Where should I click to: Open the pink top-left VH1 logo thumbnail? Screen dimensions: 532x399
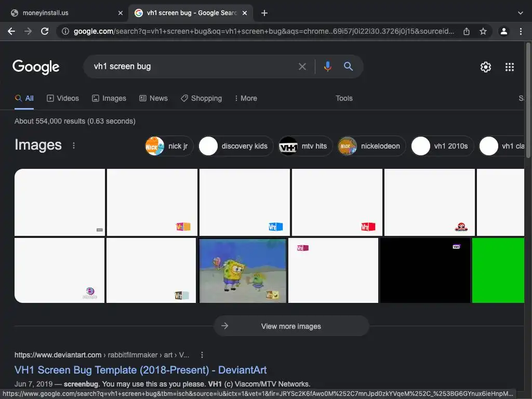(x=333, y=270)
